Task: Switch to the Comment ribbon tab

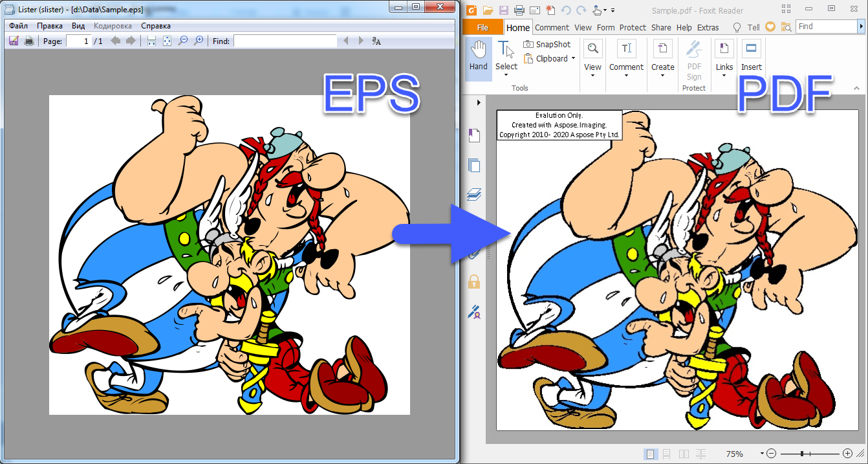Action: pos(552,27)
